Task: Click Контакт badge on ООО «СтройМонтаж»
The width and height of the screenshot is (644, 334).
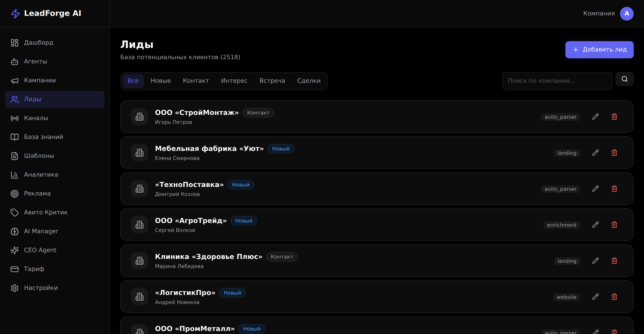Action: 258,113
